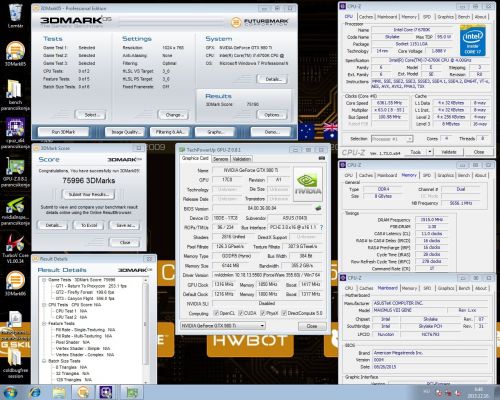Image resolution: width=500 pixels, height=400 pixels.
Task: Open the GPU selection dropdown in GPU-Z
Action: coord(223,326)
